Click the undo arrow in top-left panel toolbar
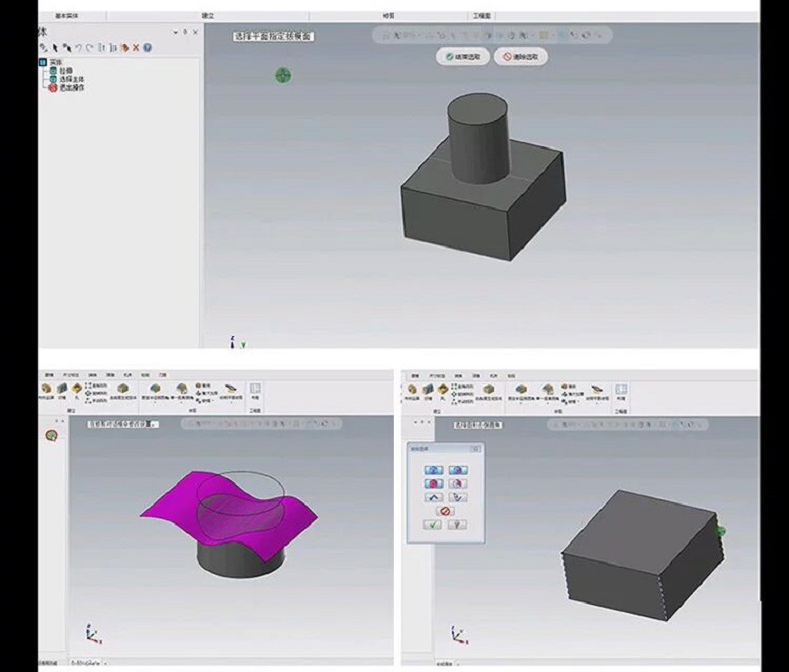This screenshot has height=672, width=789. [77, 47]
